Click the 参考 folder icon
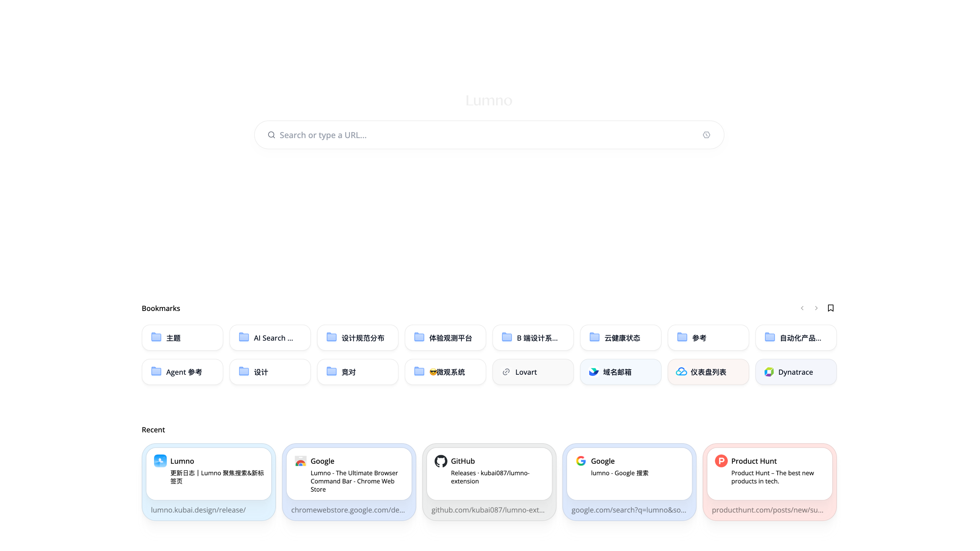This screenshot has height=551, width=980. (x=682, y=337)
